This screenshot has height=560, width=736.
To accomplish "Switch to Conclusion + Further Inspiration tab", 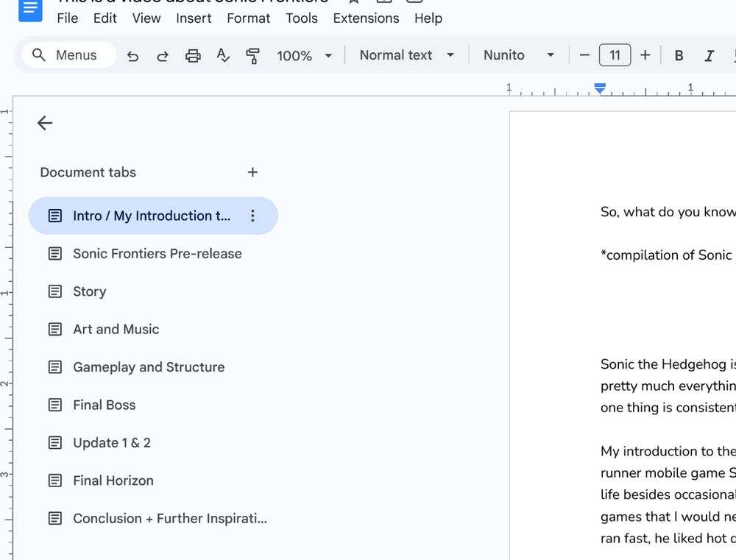I will [x=153, y=518].
